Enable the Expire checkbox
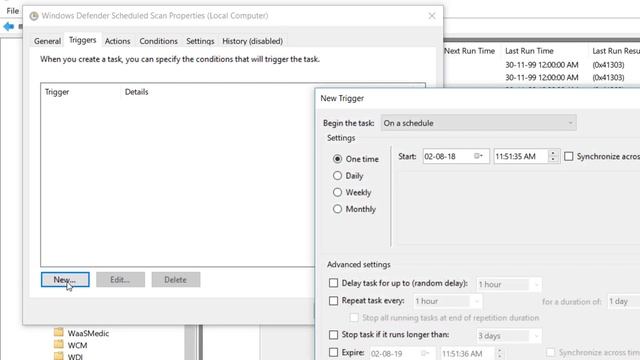640x360 pixels. coord(333,352)
